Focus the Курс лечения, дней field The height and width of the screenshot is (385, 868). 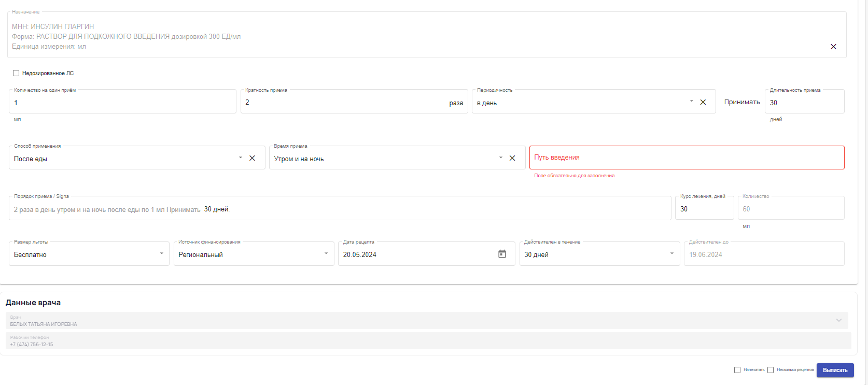(x=704, y=208)
